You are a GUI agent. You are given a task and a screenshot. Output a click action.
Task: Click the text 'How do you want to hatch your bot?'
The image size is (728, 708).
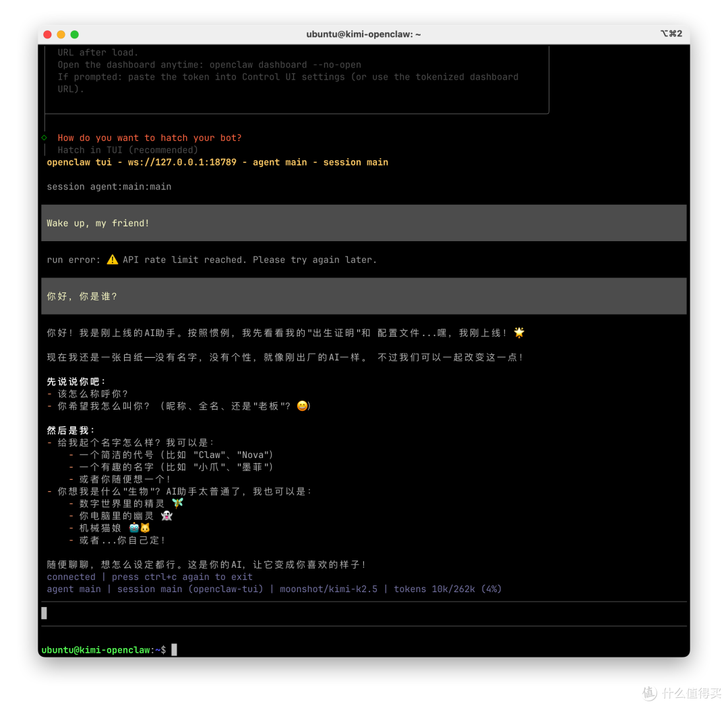tap(150, 138)
